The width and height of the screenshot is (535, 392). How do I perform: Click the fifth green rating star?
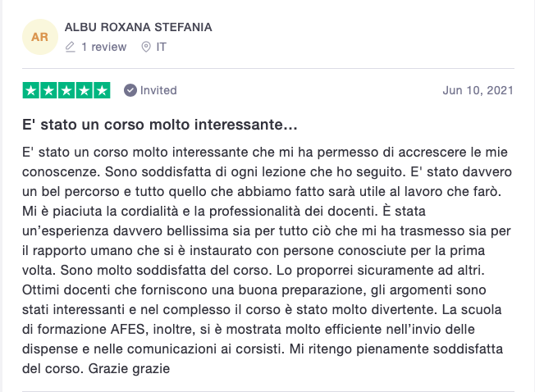pos(102,90)
